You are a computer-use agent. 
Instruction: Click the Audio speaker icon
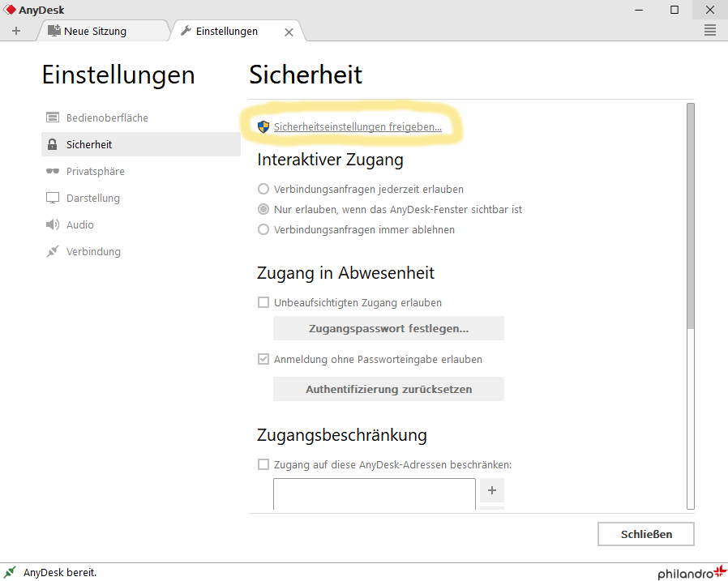pyautogui.click(x=53, y=224)
